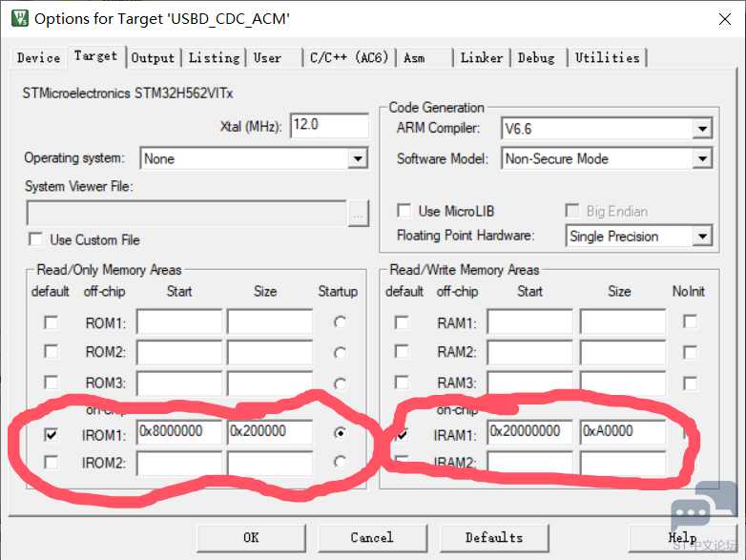Expand the Operating system dropdown
The width and height of the screenshot is (746, 560).
[x=358, y=158]
